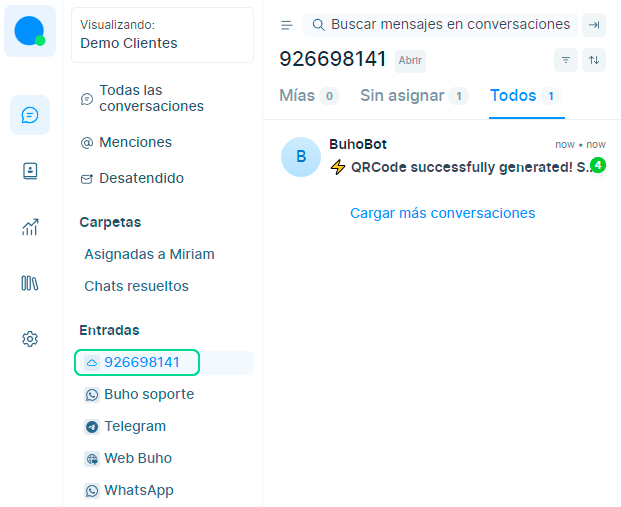The height and width of the screenshot is (507, 621).
Task: Select Telegram inbox in Entradas
Action: (x=134, y=426)
